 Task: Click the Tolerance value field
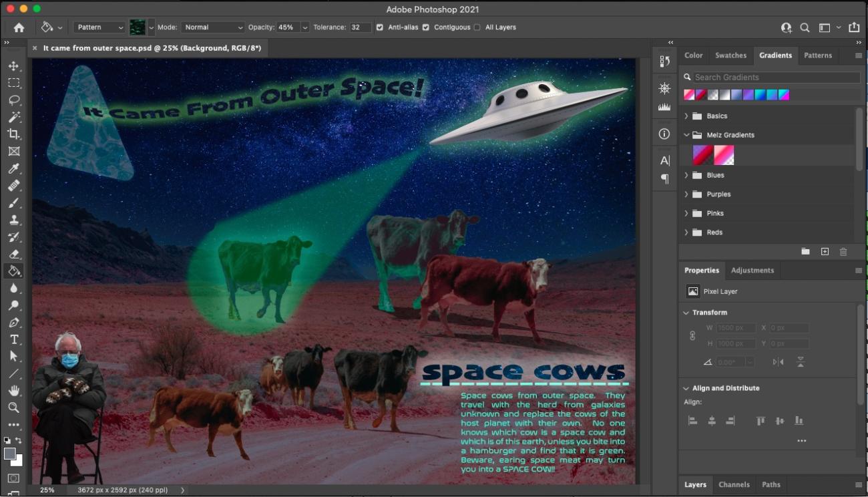click(x=361, y=27)
